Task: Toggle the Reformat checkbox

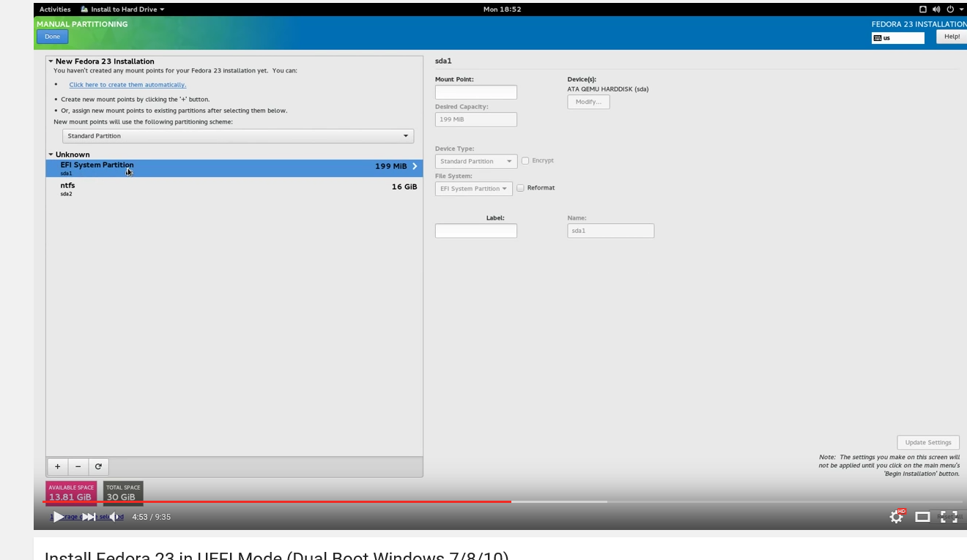Action: tap(521, 188)
